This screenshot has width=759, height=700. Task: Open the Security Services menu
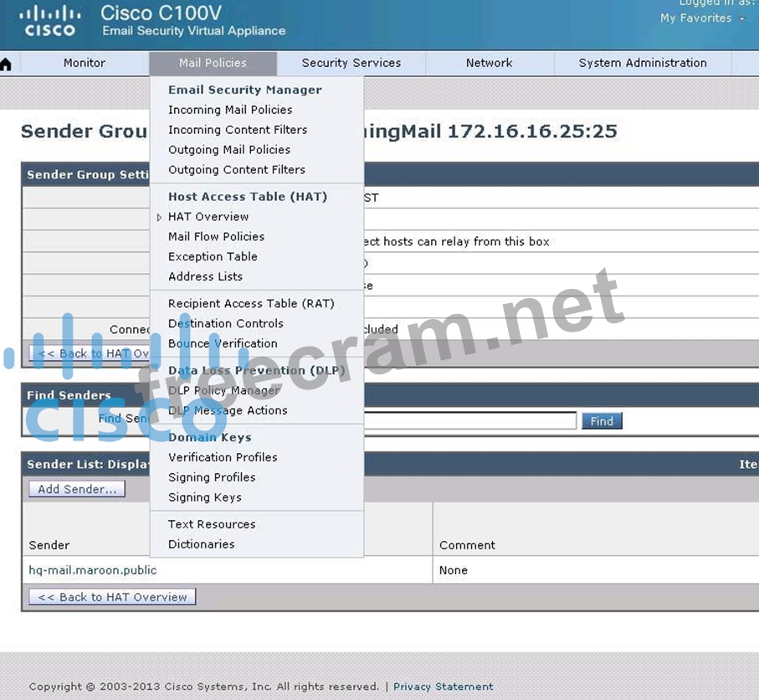click(x=351, y=63)
